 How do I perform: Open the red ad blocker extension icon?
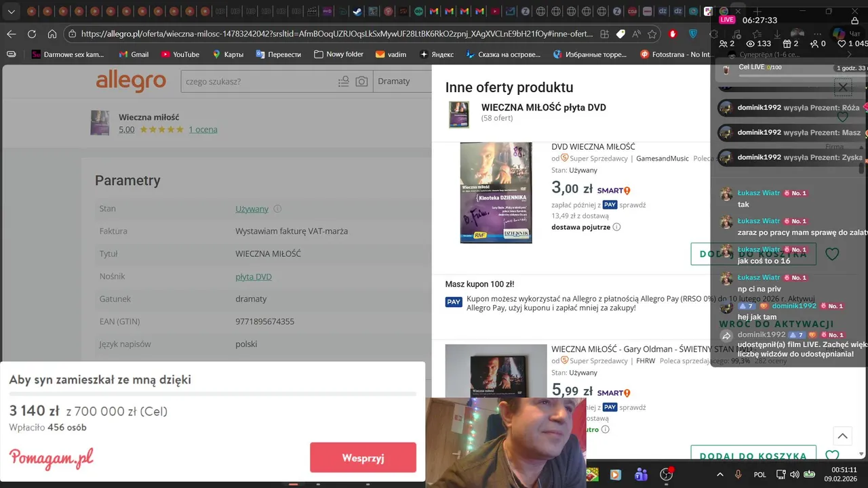(673, 34)
